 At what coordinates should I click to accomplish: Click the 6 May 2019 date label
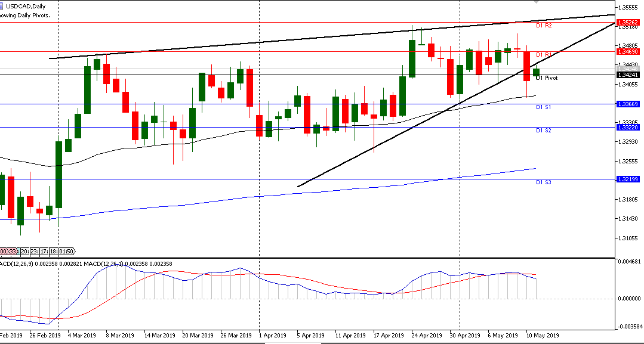tap(503, 336)
